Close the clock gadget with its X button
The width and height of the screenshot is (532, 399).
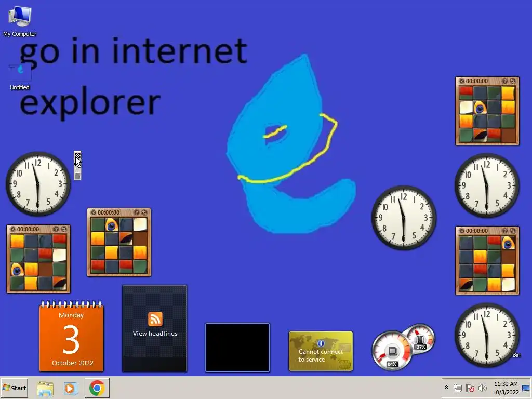coord(77,156)
